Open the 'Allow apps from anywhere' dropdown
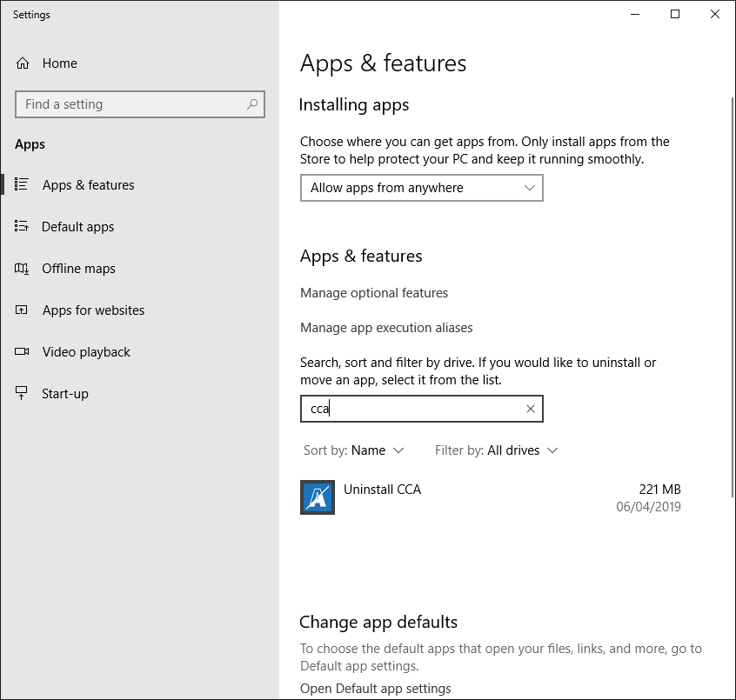Image resolution: width=736 pixels, height=700 pixels. [x=421, y=188]
